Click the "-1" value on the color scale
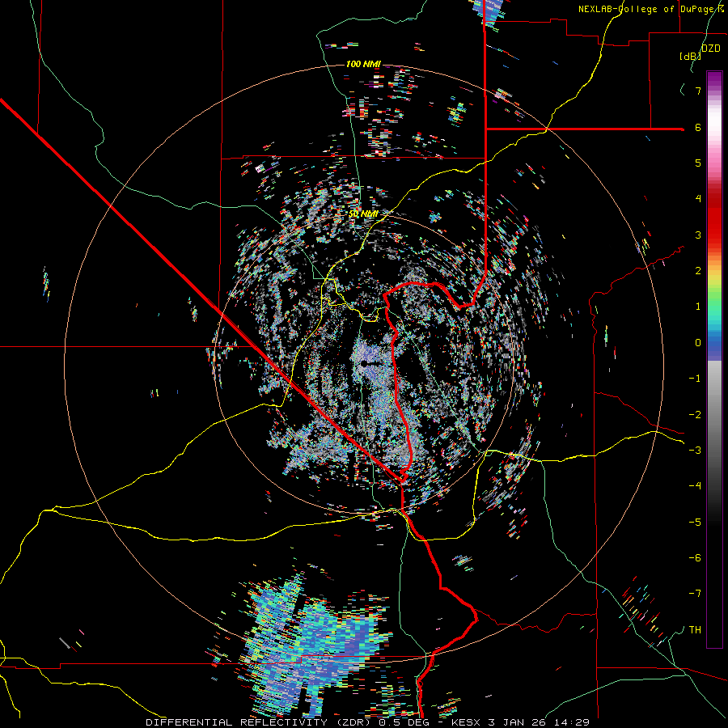Image resolution: width=728 pixels, height=728 pixels. (x=695, y=379)
